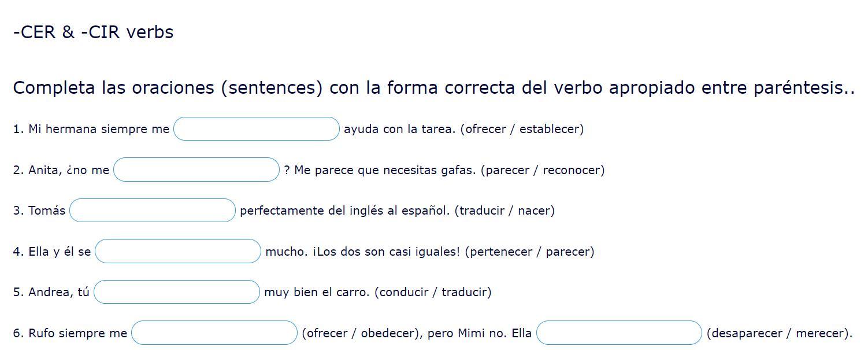Click the '(ofrecer / obedecer)' verb hint
The height and width of the screenshot is (350, 868).
click(x=360, y=333)
